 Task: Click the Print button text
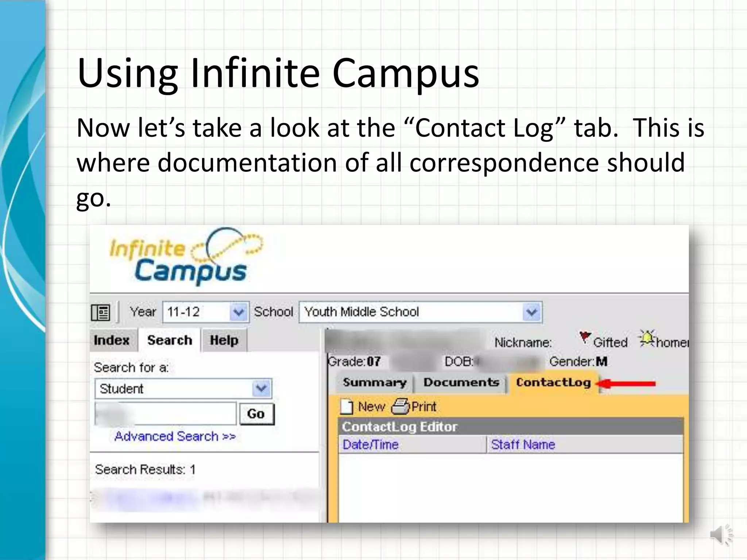[424, 407]
